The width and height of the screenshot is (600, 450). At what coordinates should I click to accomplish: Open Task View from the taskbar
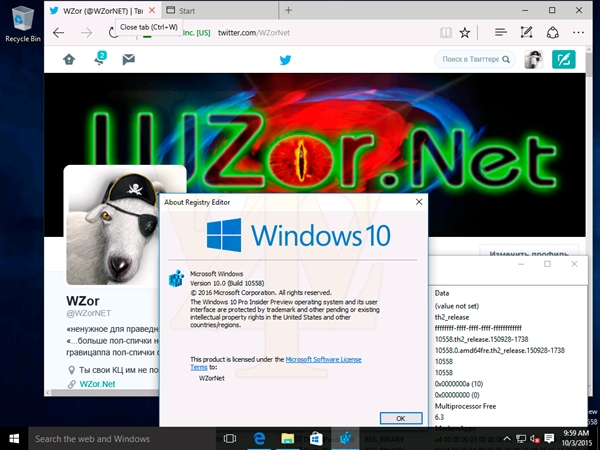(x=229, y=439)
